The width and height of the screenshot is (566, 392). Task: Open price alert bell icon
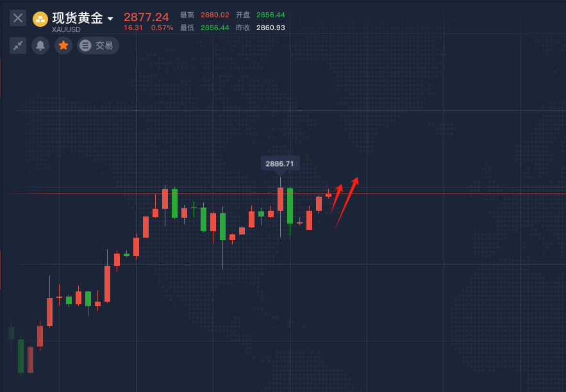[40, 45]
